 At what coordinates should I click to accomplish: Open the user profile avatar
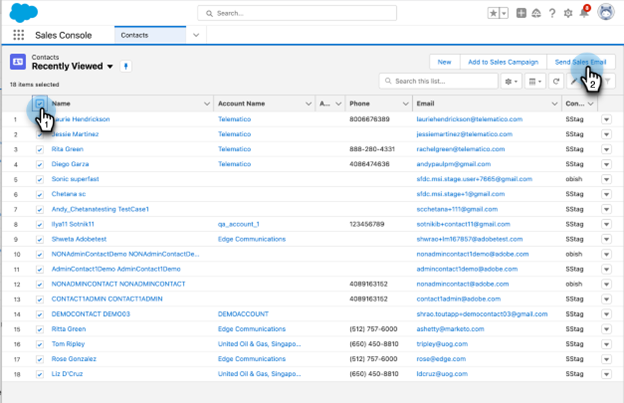[606, 12]
